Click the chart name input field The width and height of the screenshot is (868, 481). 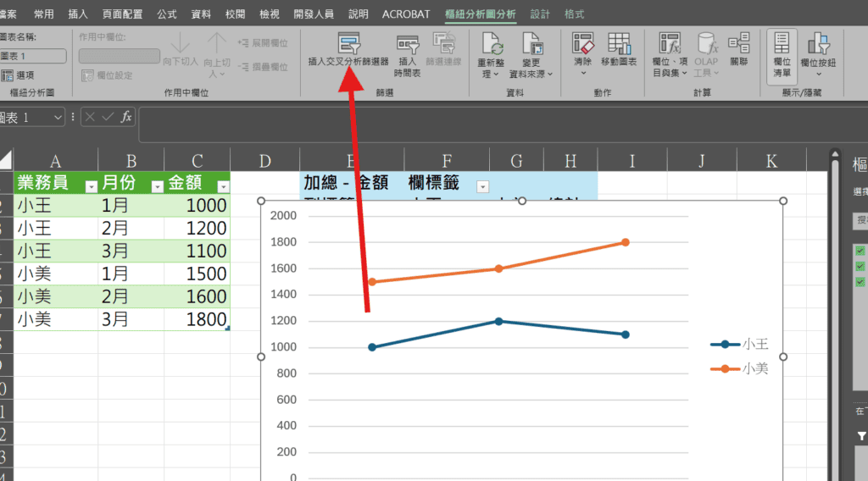click(32, 56)
